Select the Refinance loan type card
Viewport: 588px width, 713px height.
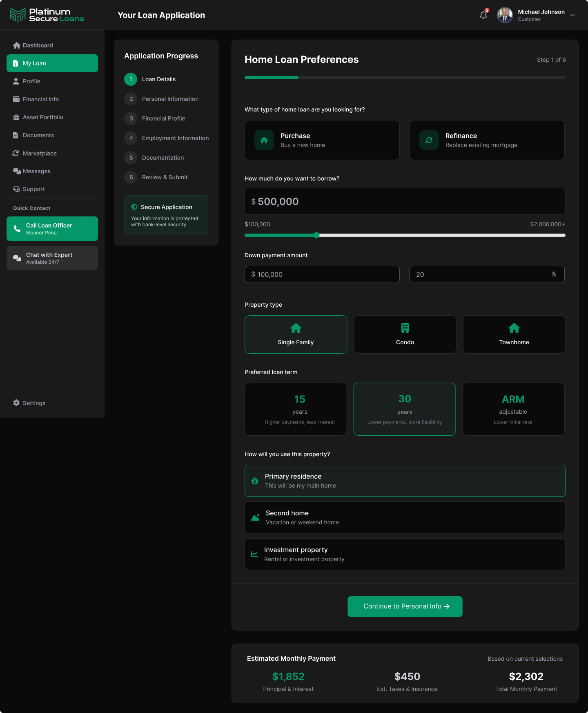pyautogui.click(x=487, y=140)
